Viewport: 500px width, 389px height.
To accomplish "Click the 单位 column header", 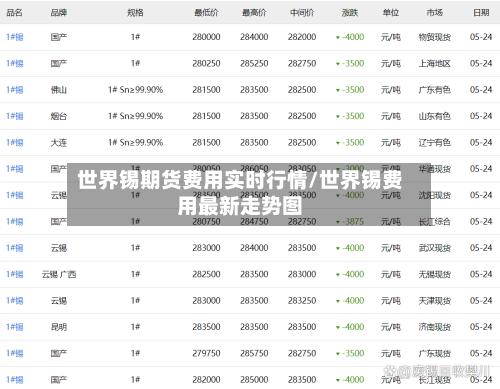I will click(391, 13).
